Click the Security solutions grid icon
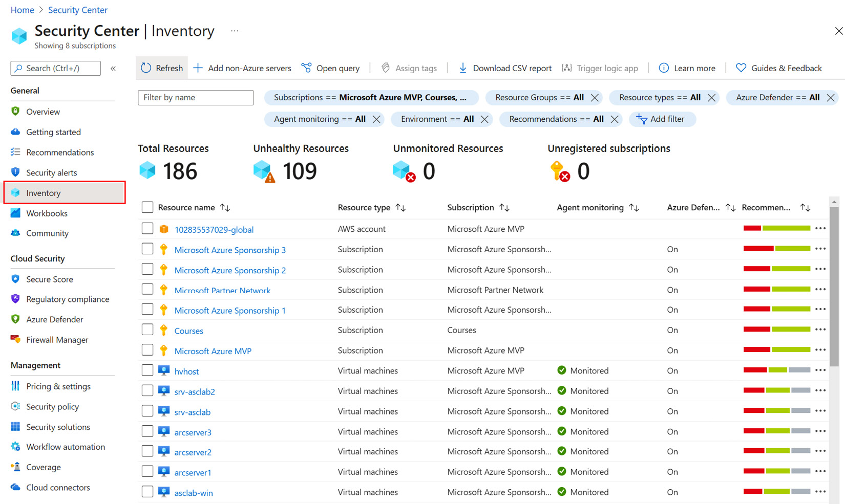Screen dimensions: 845x504 point(15,427)
